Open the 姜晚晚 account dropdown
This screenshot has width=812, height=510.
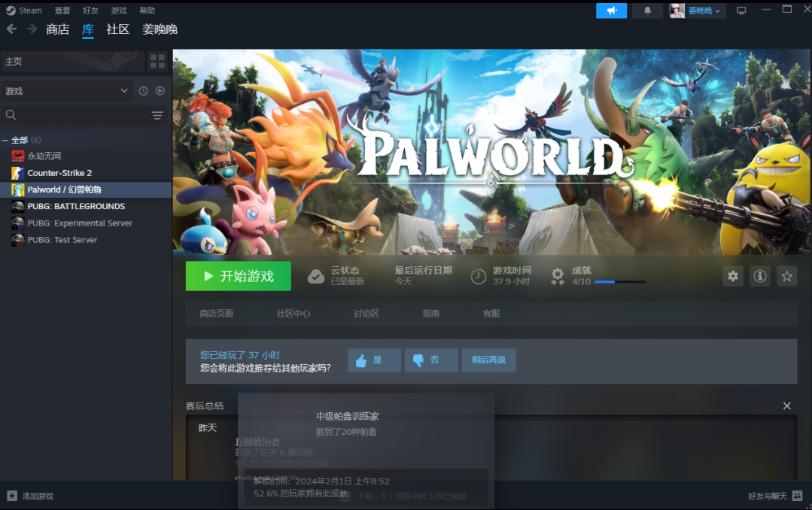pos(698,11)
